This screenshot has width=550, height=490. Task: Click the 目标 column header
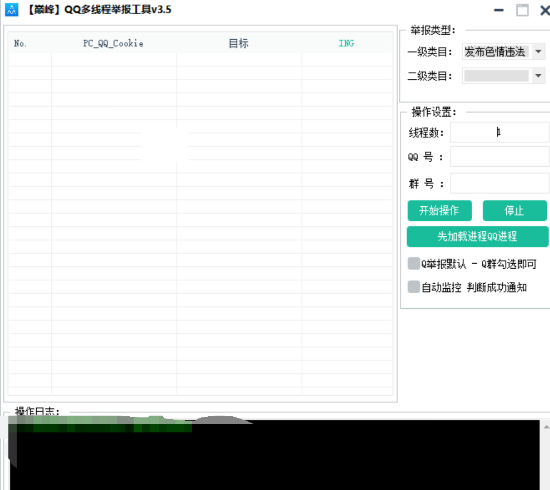coord(239,43)
